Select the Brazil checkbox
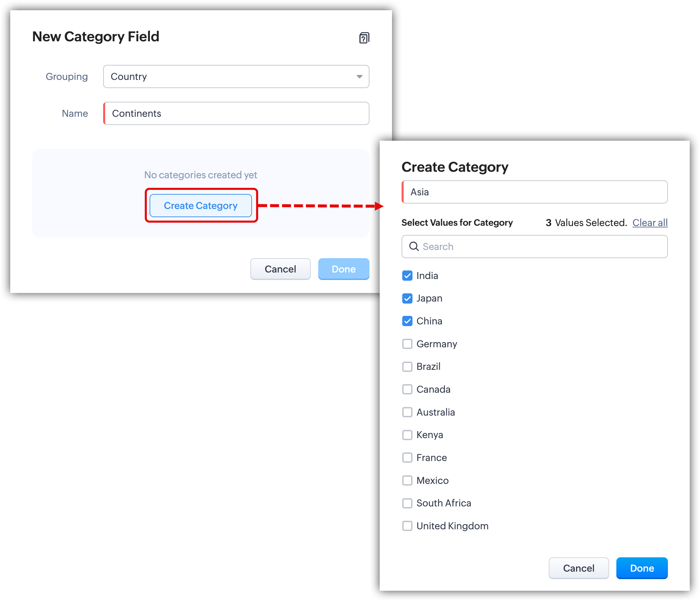700x601 pixels. click(x=407, y=366)
